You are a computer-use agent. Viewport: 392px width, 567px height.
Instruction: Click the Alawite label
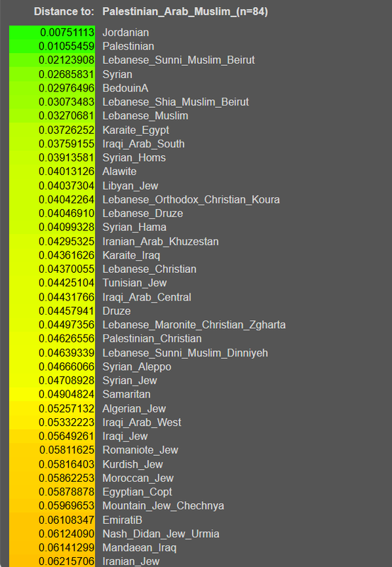point(119,172)
